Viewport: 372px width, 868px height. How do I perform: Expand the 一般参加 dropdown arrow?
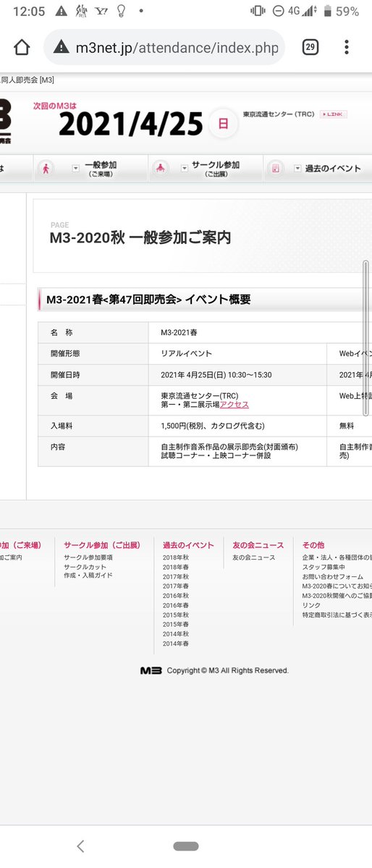point(76,169)
